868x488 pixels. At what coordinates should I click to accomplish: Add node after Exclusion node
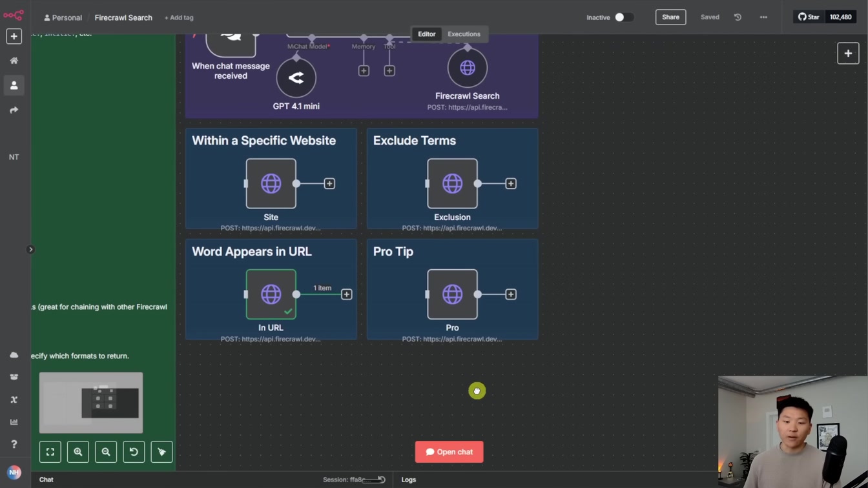(x=511, y=184)
